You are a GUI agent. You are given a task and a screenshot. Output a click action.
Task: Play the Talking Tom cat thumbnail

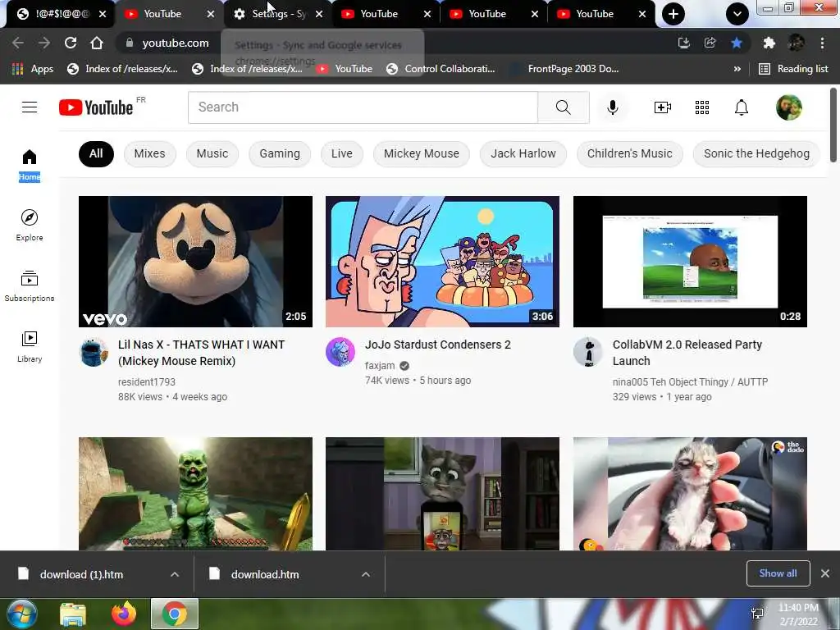pos(442,493)
